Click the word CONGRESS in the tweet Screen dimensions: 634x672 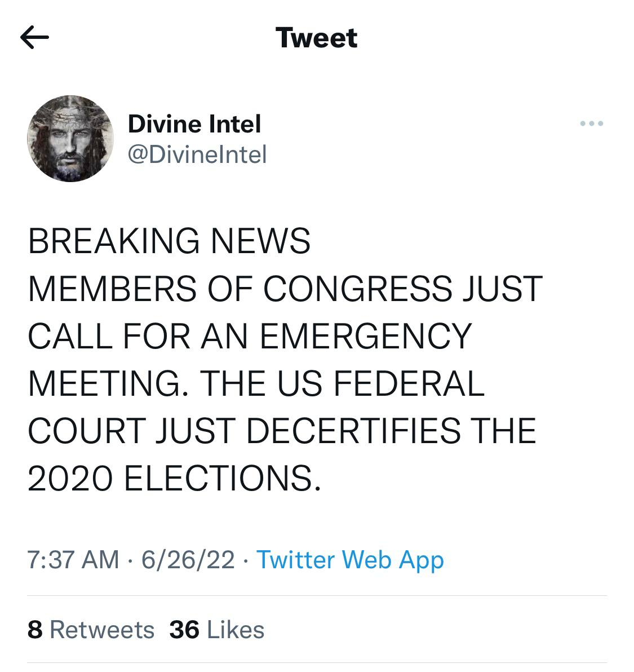point(357,288)
